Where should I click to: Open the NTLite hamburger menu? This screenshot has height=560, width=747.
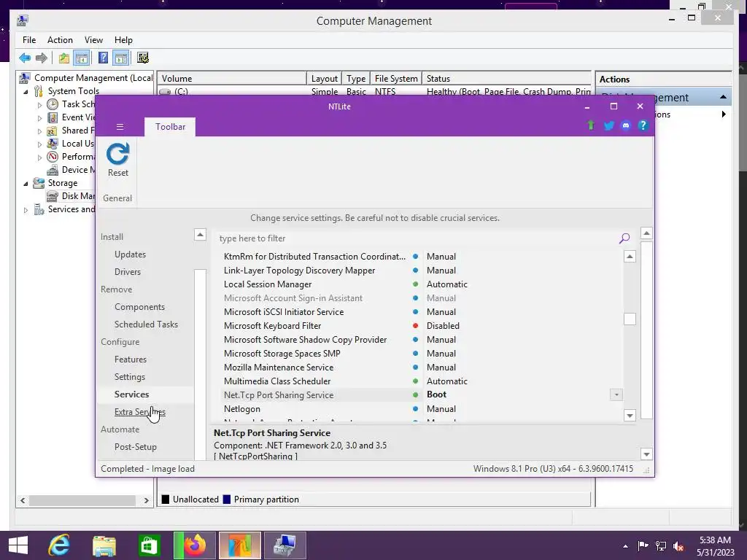120,127
